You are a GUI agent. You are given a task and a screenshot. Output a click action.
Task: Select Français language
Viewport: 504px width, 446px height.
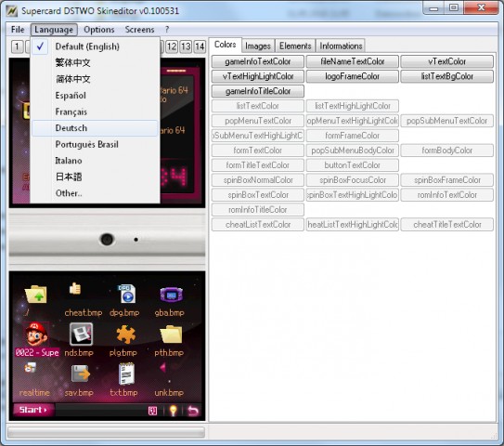tap(96, 111)
